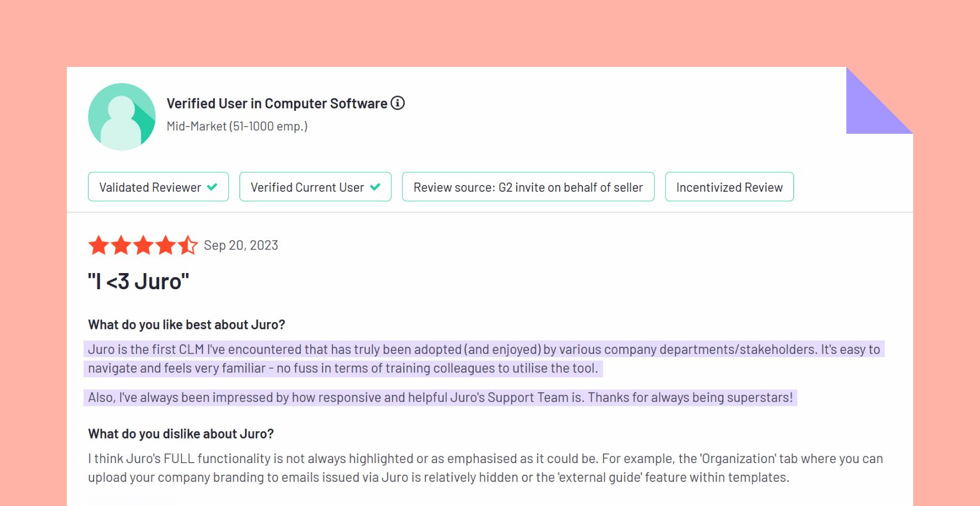Open the review titled 'I <3 Juro'
The width and height of the screenshot is (980, 506).
tap(139, 281)
